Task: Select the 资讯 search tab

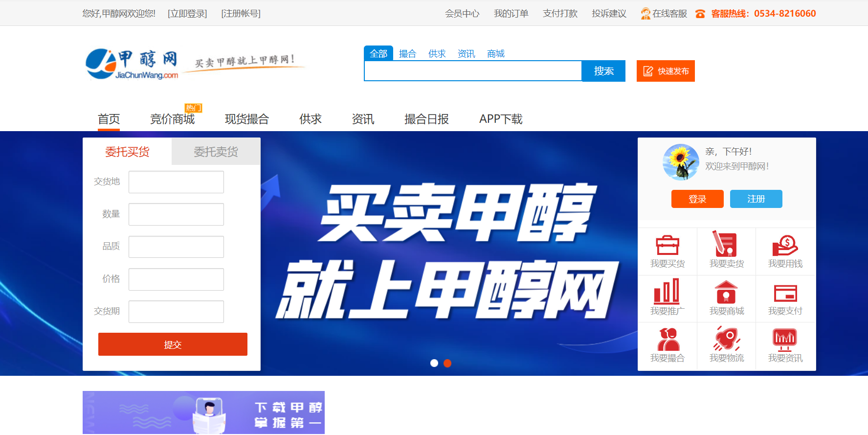Action: pyautogui.click(x=466, y=53)
